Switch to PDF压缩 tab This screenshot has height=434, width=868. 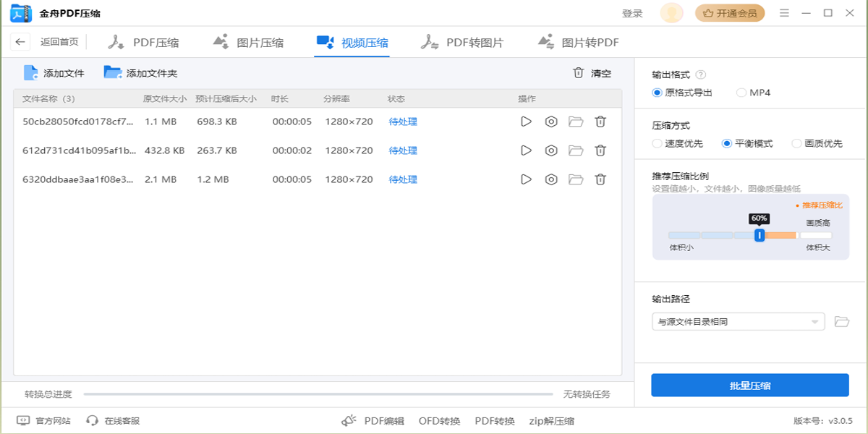[x=143, y=43]
